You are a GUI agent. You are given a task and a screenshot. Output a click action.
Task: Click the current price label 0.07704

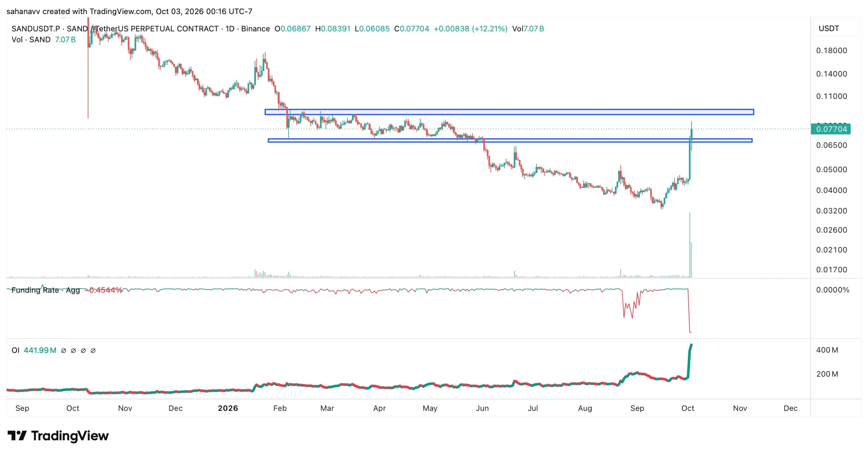pos(831,129)
